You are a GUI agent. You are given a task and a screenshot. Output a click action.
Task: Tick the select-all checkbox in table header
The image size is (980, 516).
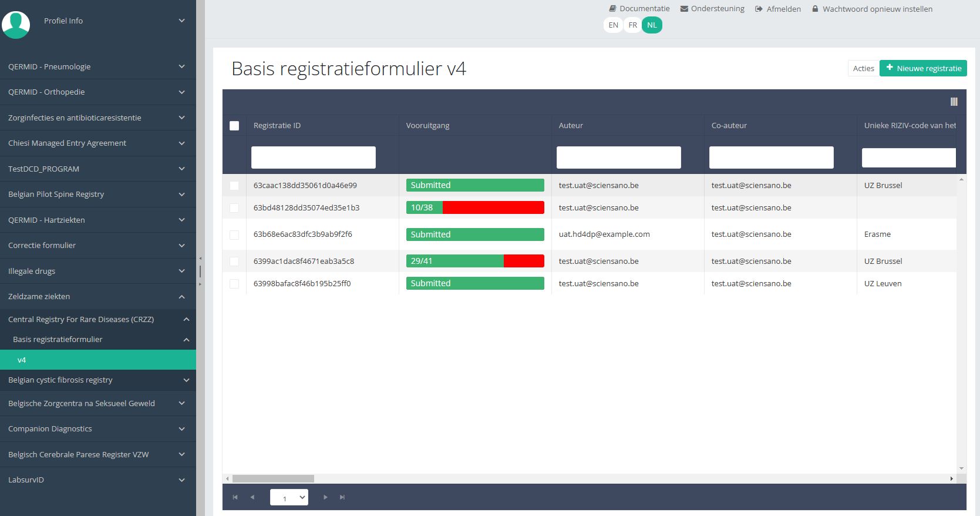234,126
